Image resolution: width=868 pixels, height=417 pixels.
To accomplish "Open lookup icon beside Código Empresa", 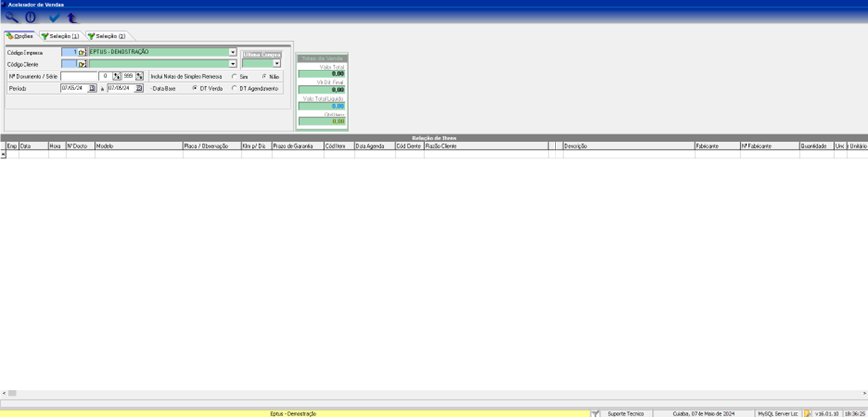I will pos(83,52).
